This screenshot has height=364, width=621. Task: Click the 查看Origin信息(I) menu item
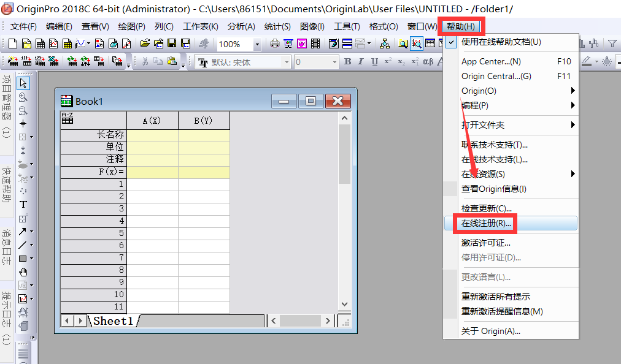[x=511, y=189]
